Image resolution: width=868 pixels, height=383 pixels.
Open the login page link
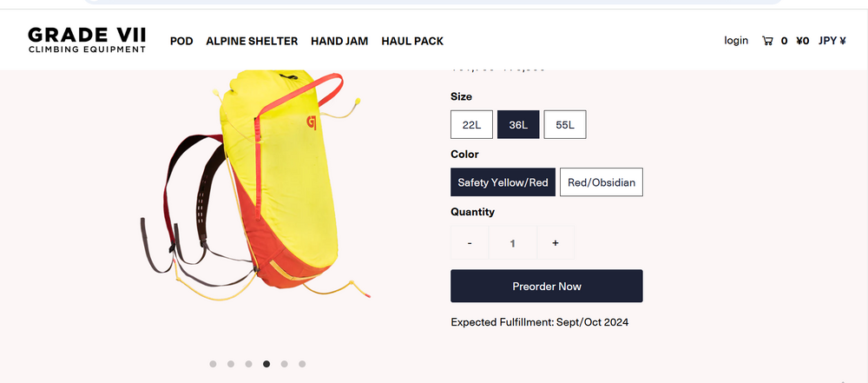pos(736,41)
